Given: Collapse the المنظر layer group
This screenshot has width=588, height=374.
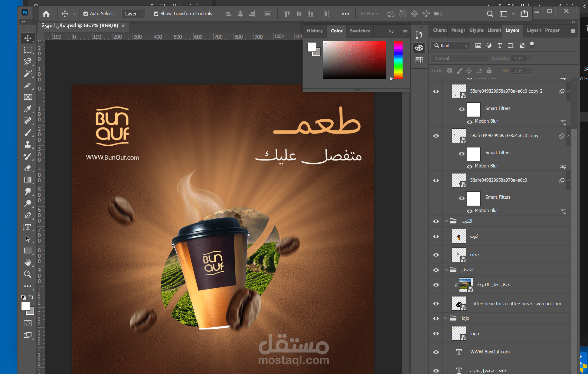Looking at the screenshot, I should tap(446, 270).
